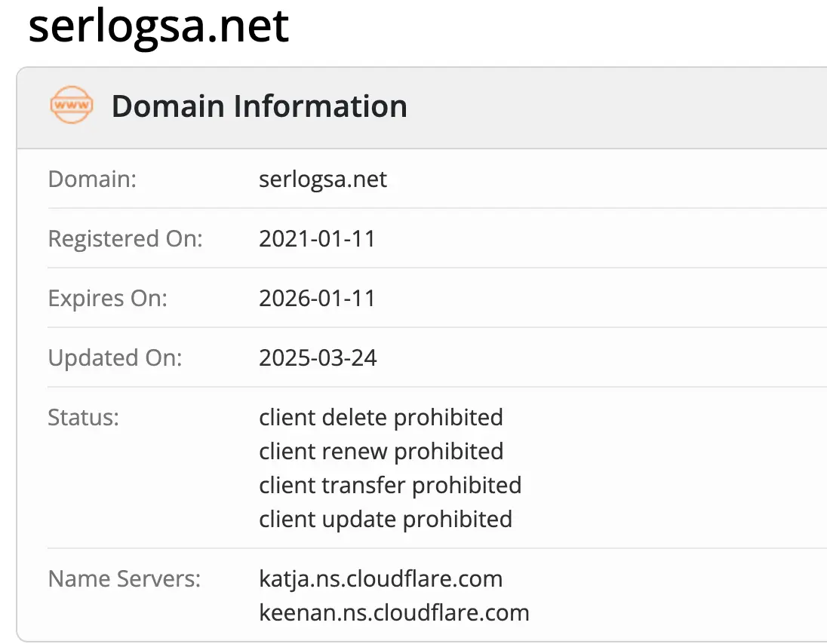Screen dimensions: 827x644
Task: Click the Domain Information heading
Action: coord(260,106)
